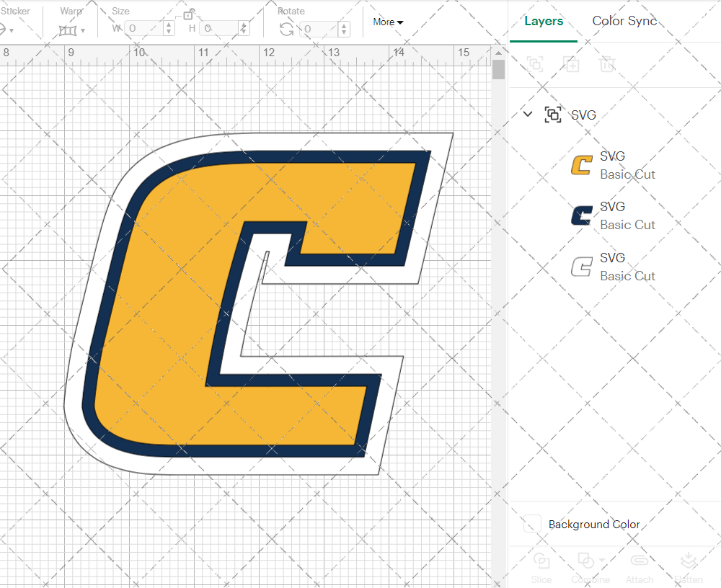Click the Combine icon at the bottom
Viewport: 721px width, 588px height.
(586, 561)
